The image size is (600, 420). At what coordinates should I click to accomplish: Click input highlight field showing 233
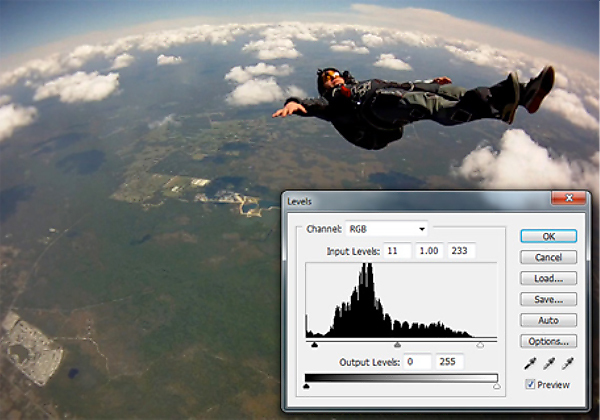tap(461, 251)
